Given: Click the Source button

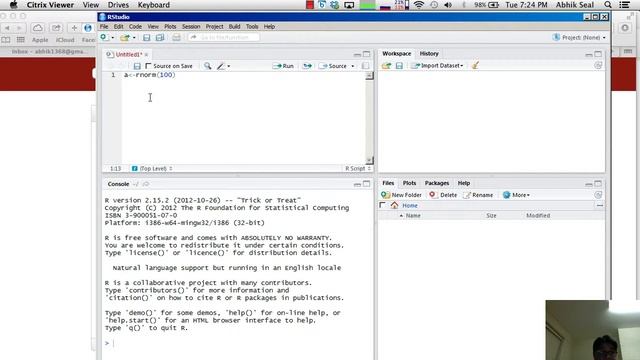Looking at the screenshot, I should pos(333,66).
